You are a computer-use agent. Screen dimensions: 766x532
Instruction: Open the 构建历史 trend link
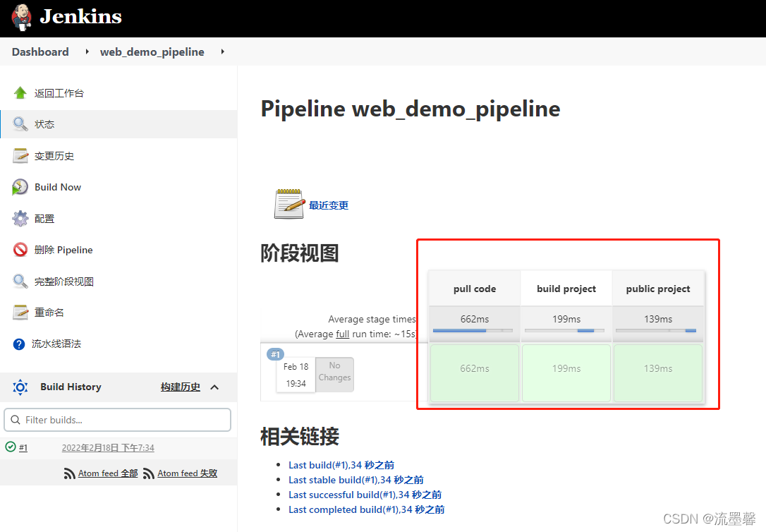point(181,387)
